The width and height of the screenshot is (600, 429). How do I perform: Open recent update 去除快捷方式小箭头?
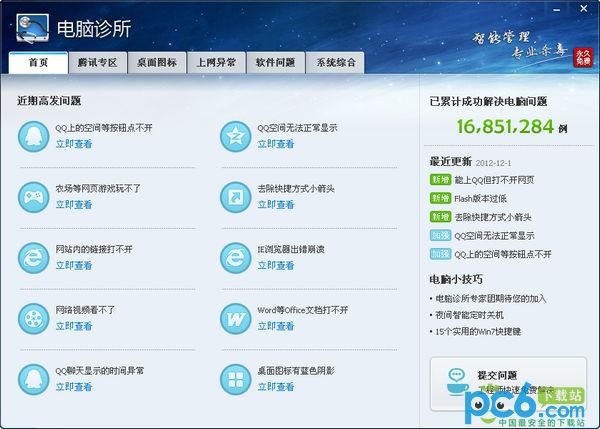[493, 217]
